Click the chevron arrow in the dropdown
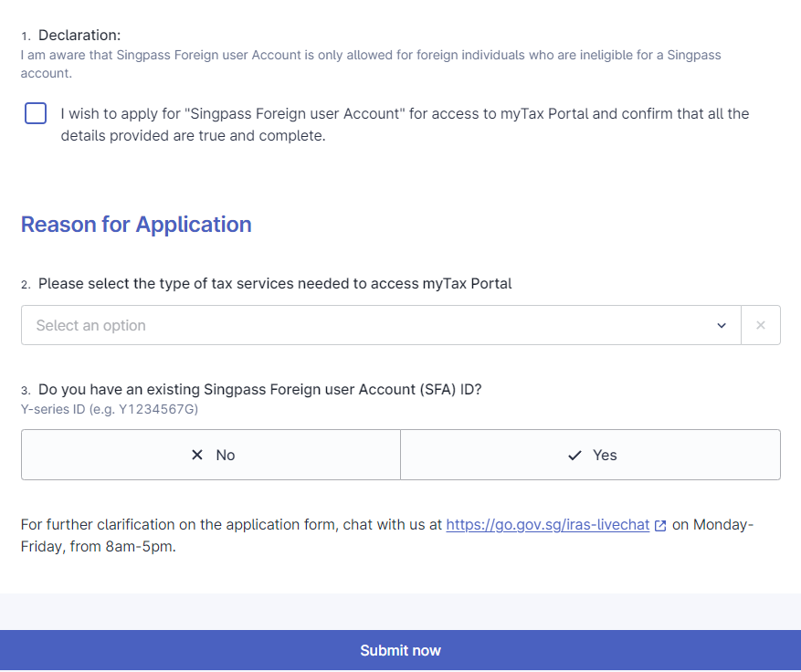The image size is (801, 672). pyautogui.click(x=722, y=326)
